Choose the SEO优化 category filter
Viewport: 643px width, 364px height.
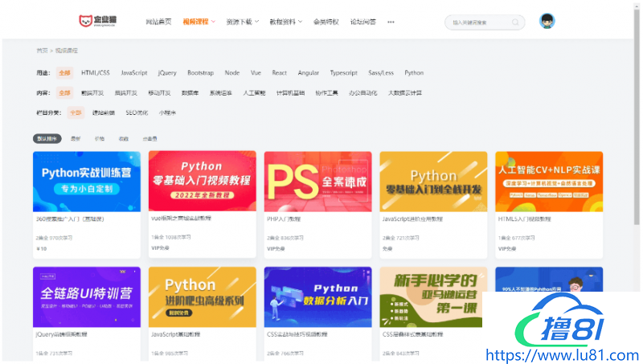coord(137,112)
